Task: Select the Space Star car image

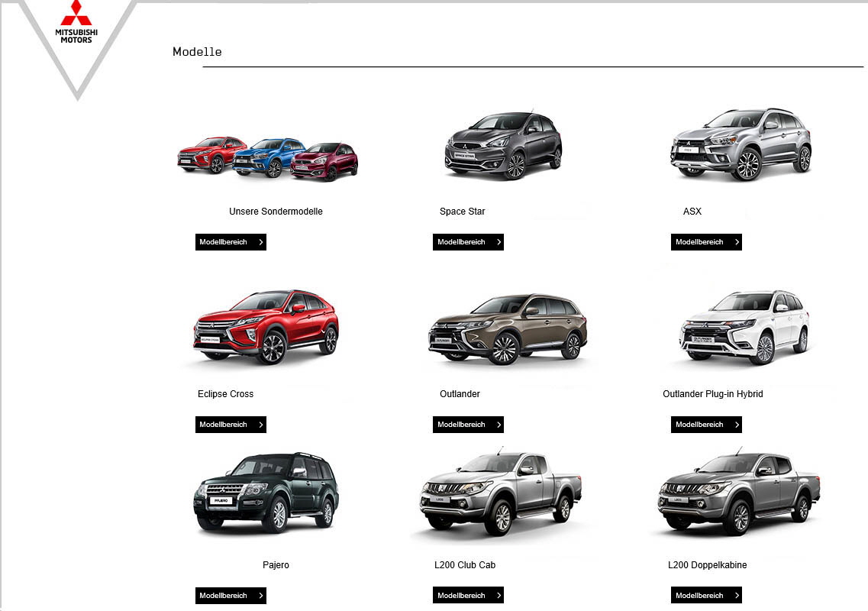Action: click(x=503, y=145)
